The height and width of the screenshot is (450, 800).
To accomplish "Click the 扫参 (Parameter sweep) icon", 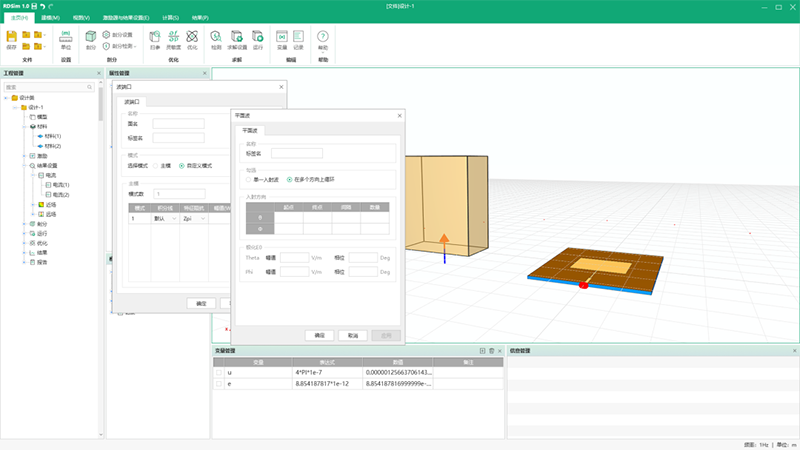I will (154, 38).
